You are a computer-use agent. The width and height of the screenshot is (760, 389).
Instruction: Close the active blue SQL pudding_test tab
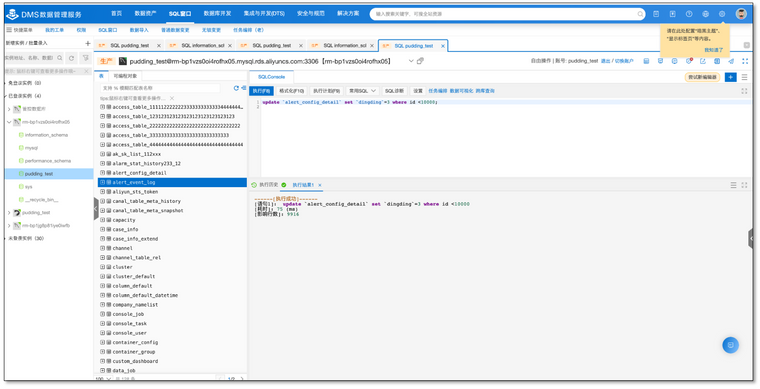pos(443,46)
